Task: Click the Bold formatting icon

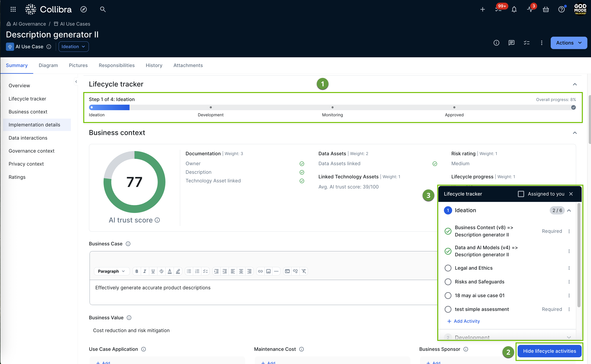Action: [x=137, y=271]
